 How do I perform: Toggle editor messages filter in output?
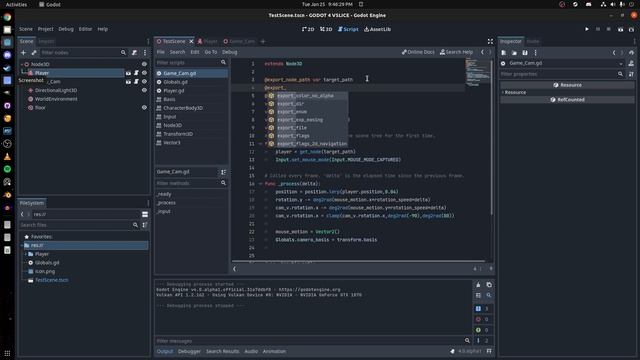pyautogui.click(x=483, y=340)
